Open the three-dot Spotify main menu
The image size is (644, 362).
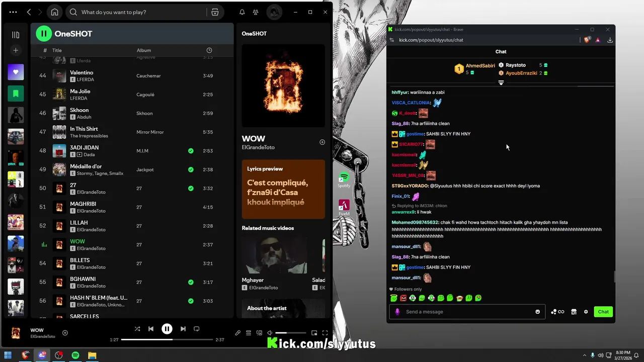[x=13, y=12]
